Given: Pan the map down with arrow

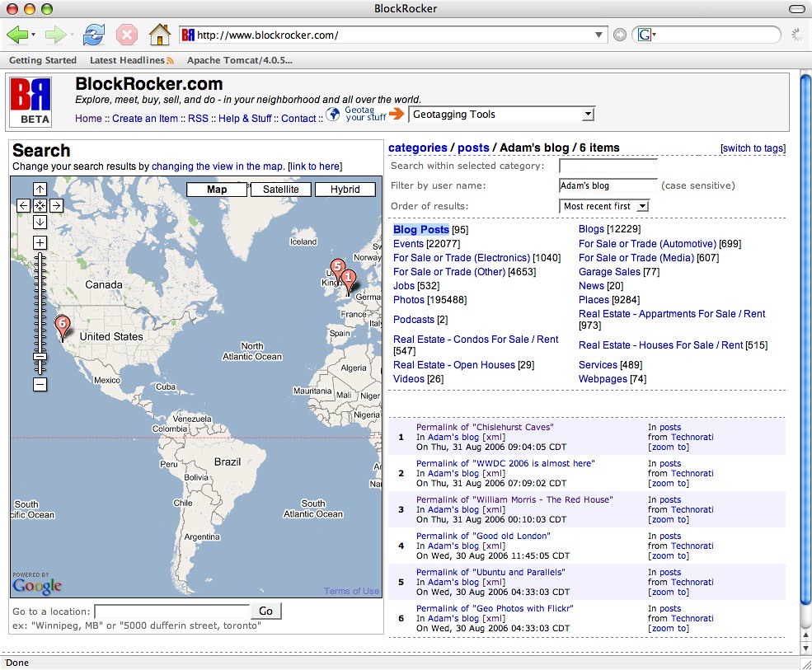Looking at the screenshot, I should (40, 223).
